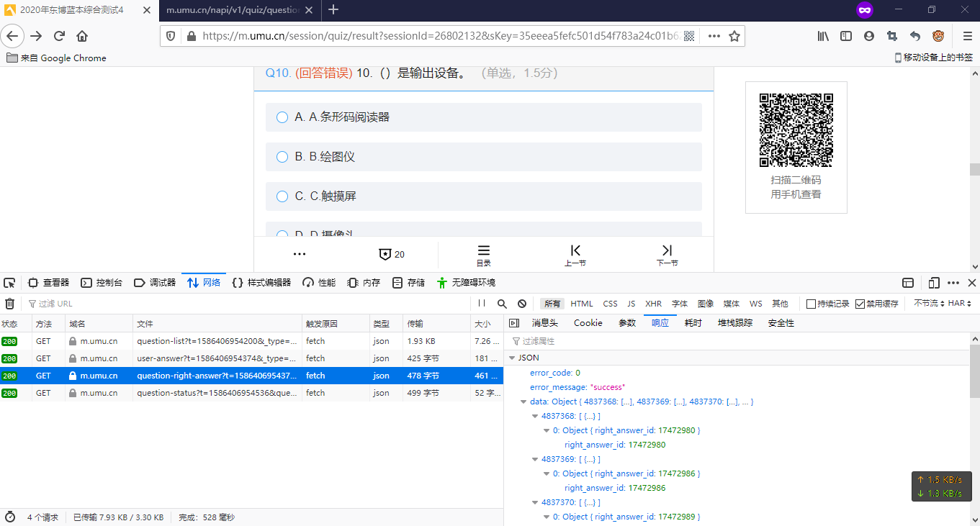Open the page's three-dot more menu

(x=300, y=254)
